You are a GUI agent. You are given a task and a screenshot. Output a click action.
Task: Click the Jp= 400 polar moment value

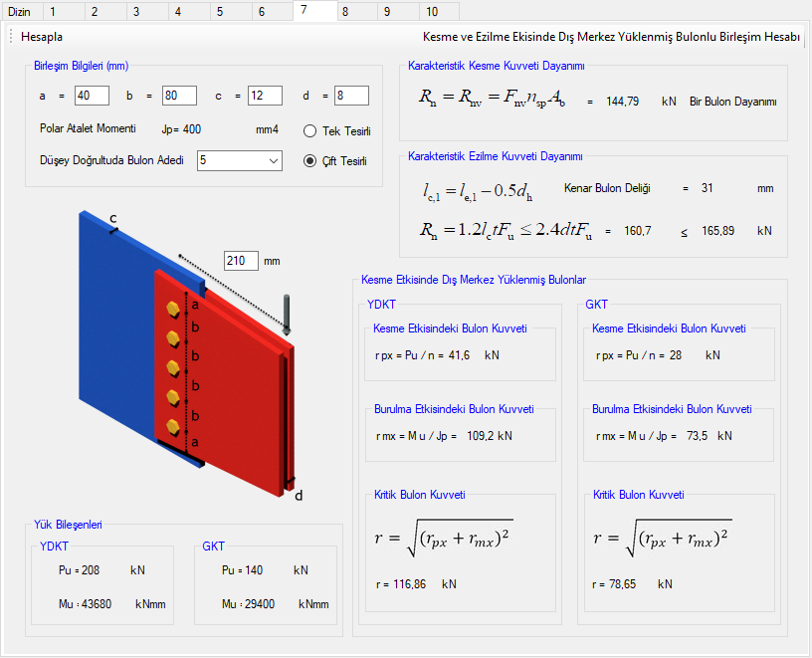tap(181, 129)
